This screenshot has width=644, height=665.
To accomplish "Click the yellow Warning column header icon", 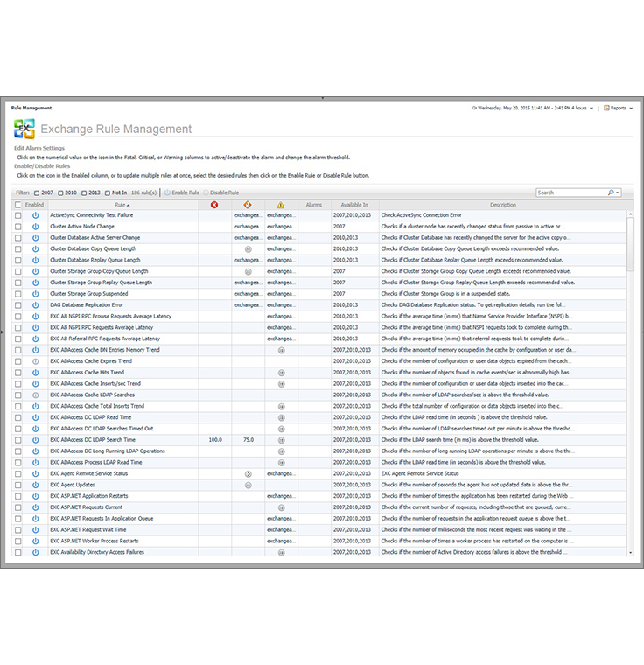I will pyautogui.click(x=281, y=205).
